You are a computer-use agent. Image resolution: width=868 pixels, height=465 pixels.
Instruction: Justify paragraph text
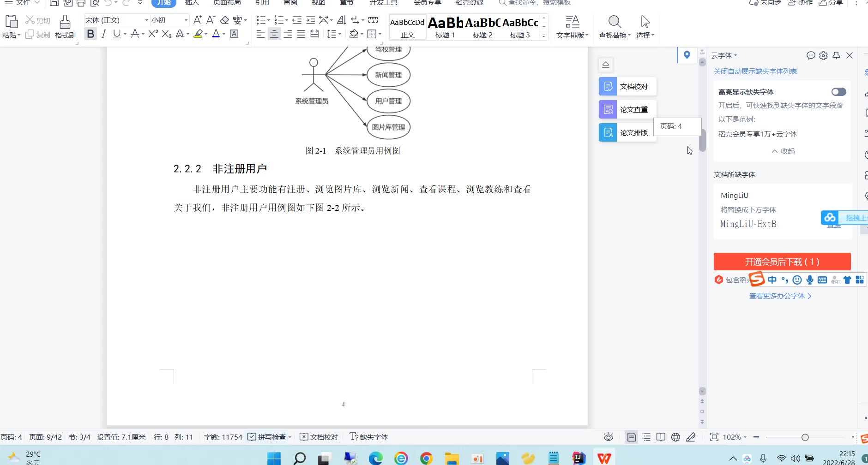pyautogui.click(x=301, y=34)
